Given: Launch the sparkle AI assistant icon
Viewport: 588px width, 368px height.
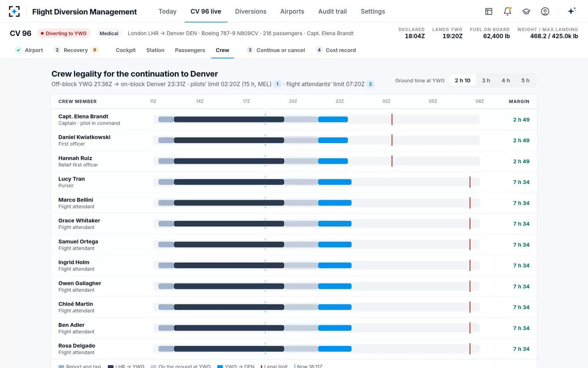Looking at the screenshot, I should pos(572,11).
